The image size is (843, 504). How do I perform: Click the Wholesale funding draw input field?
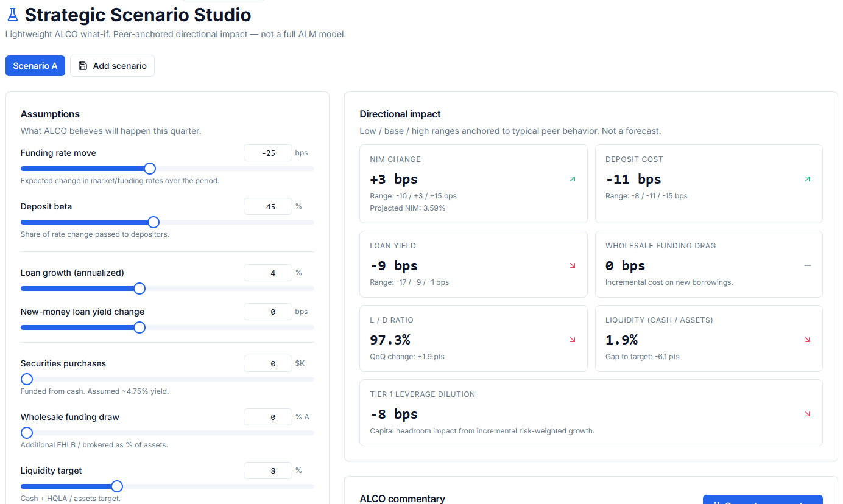tap(267, 417)
